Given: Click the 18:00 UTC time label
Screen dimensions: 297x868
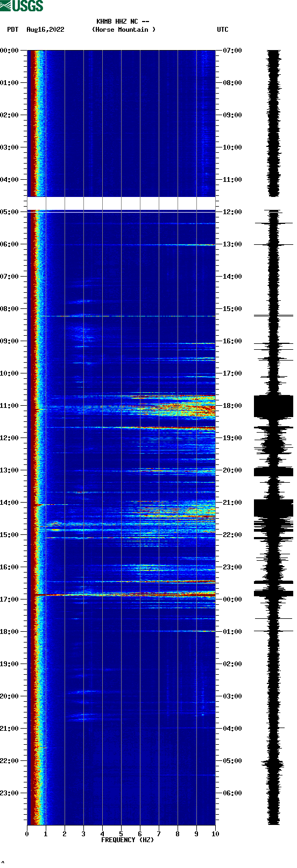Looking at the screenshot, I should click(232, 406).
